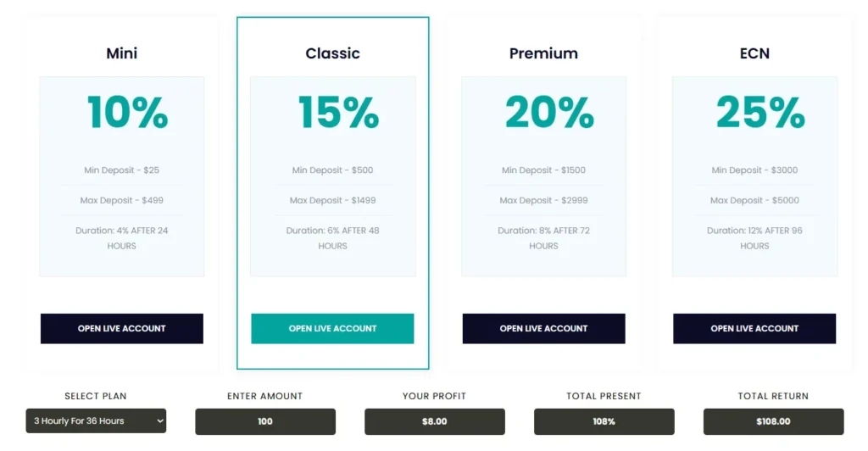868x451 pixels.
Task: Click the Your Profit field showing $8.00
Action: [x=435, y=421]
